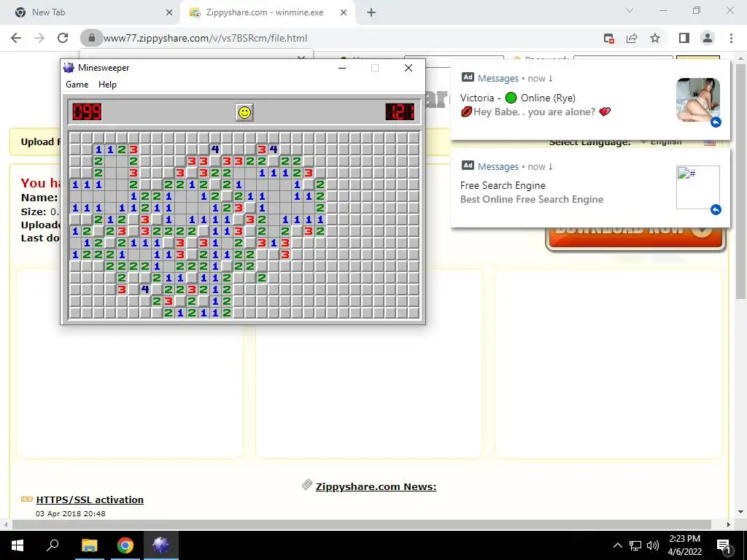Image resolution: width=747 pixels, height=560 pixels.
Task: Click the Chrome forward arrow
Action: (x=39, y=38)
